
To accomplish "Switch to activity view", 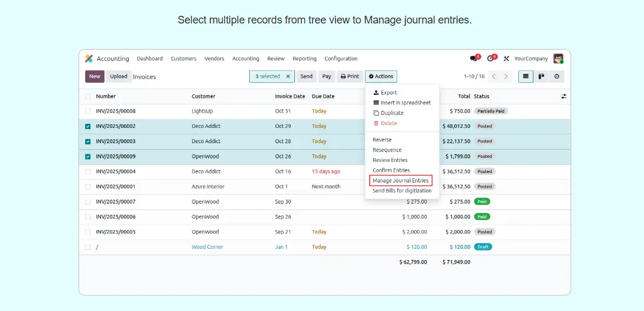I will pos(556,76).
